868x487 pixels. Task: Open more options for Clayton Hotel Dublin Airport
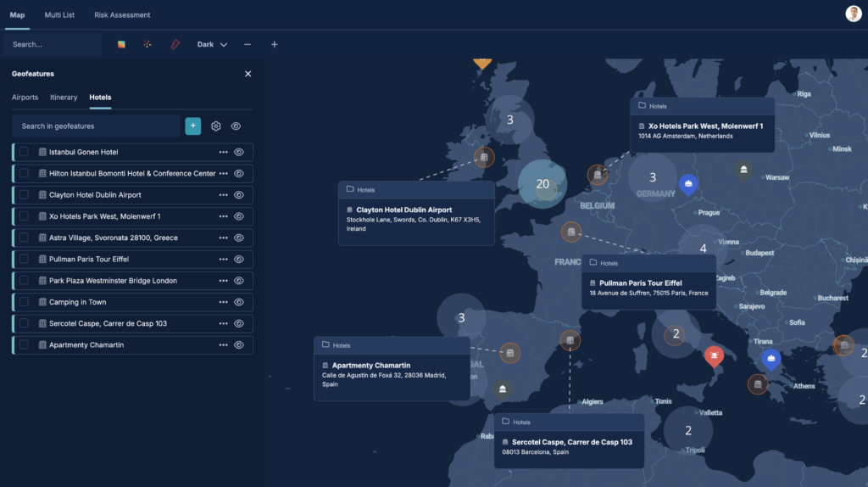point(224,195)
